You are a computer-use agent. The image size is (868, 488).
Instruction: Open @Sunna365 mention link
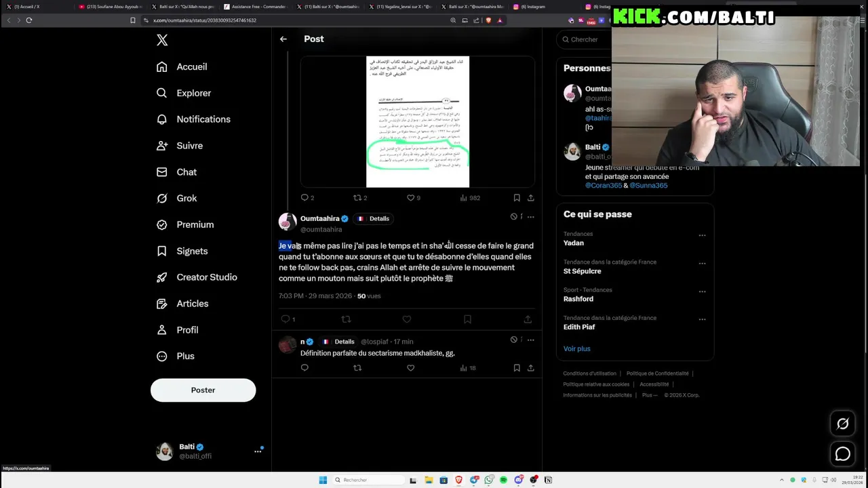(648, 186)
